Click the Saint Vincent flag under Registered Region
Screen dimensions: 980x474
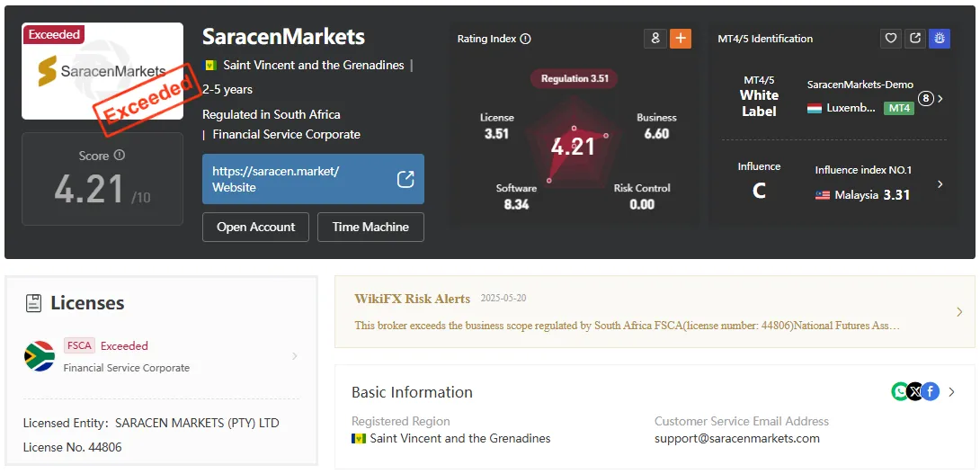click(x=358, y=438)
